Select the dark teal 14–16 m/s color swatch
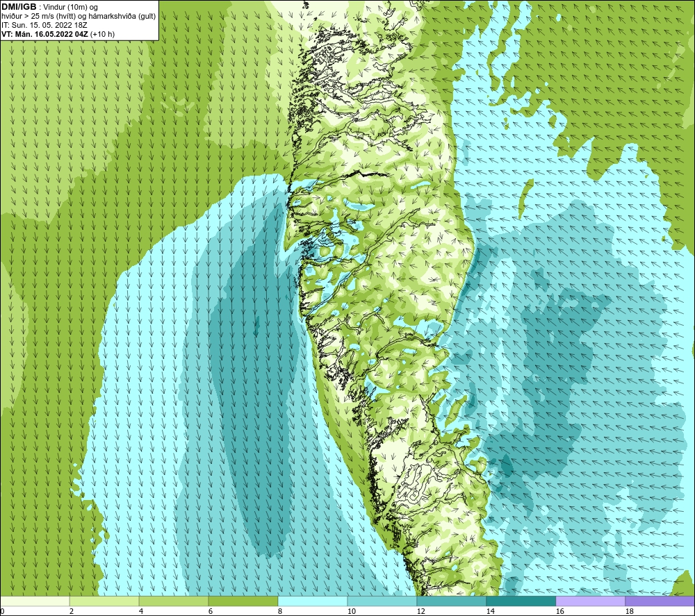 (521, 601)
